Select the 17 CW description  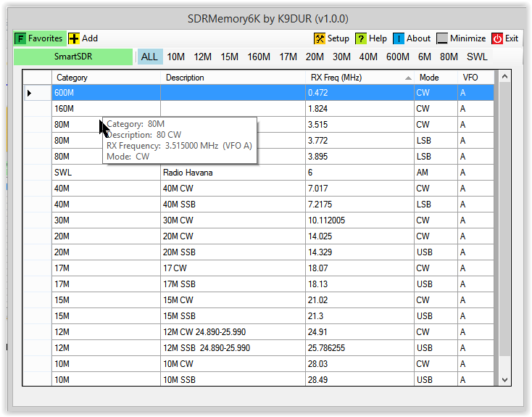pyautogui.click(x=233, y=268)
